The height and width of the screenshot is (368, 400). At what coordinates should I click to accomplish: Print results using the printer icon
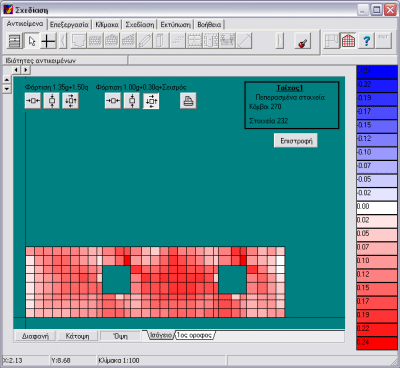pyautogui.click(x=188, y=101)
